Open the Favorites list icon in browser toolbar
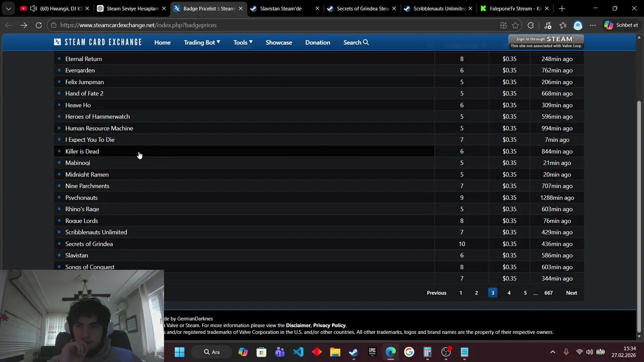This screenshot has width=644, height=362. pos(563,25)
